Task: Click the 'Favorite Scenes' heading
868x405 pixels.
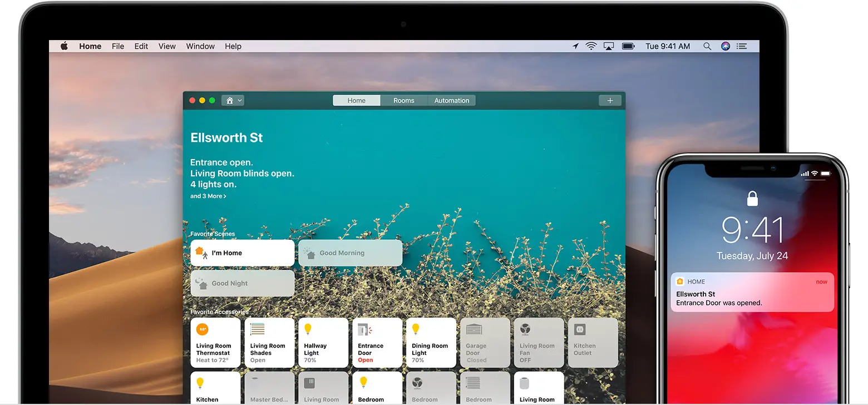Action: [x=213, y=234]
